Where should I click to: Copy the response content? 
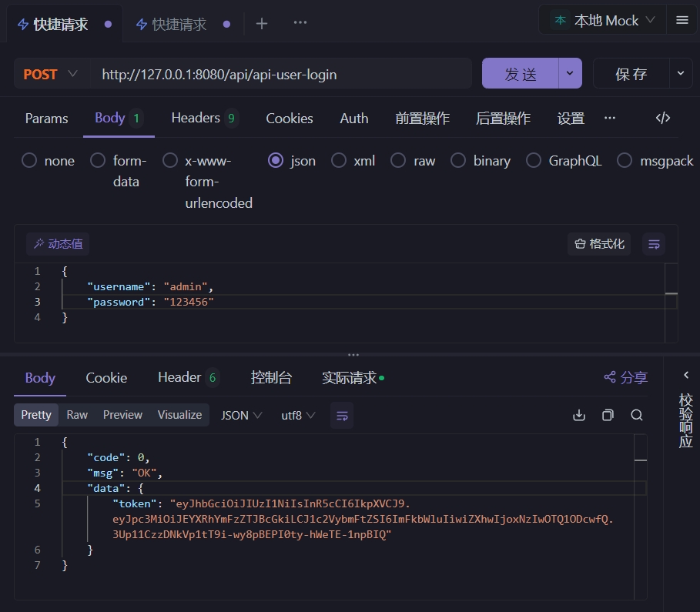[x=608, y=415]
